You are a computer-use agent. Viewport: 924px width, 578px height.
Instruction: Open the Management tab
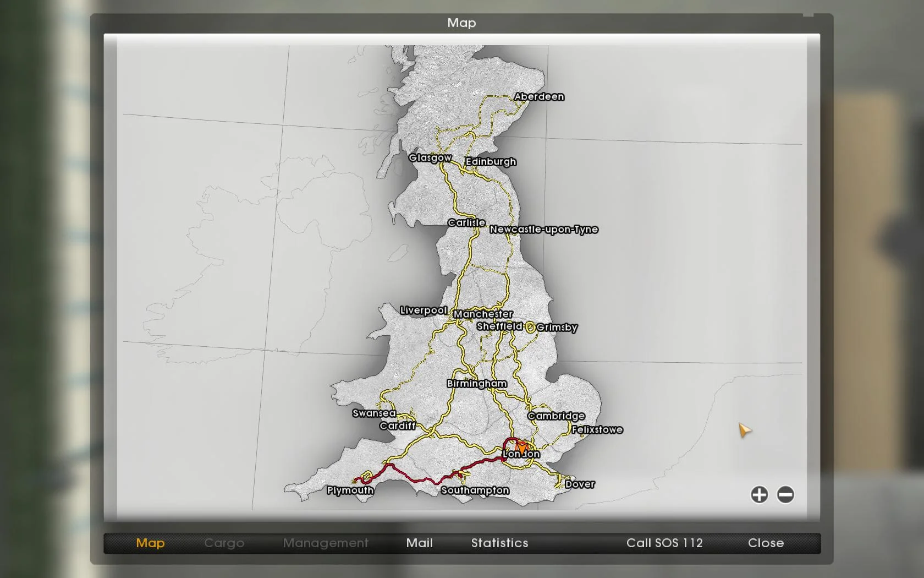pyautogui.click(x=325, y=543)
